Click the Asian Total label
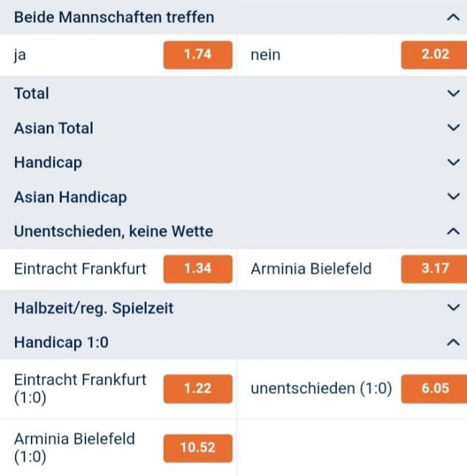This screenshot has width=467, height=476. click(54, 128)
